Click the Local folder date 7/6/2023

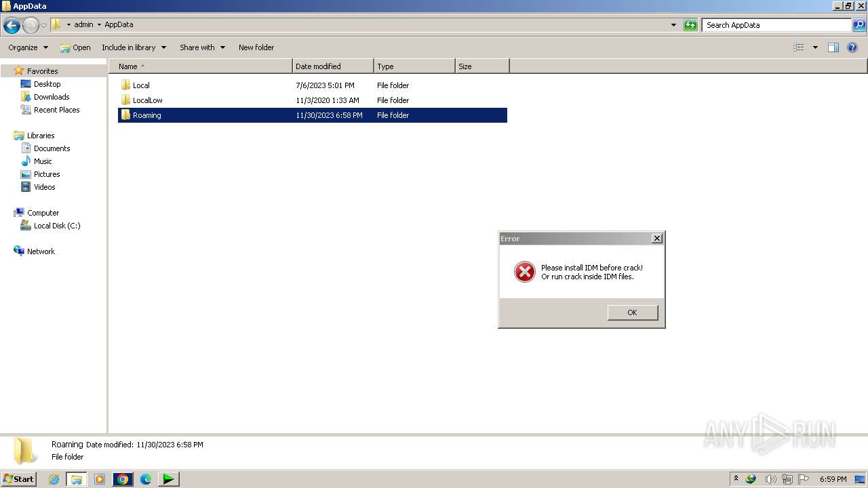(325, 85)
